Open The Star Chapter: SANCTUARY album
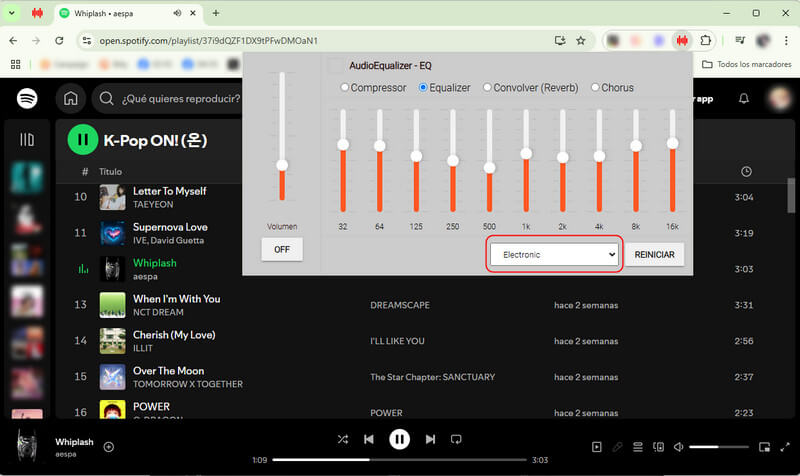Viewport: 800px width, 476px height. 433,377
